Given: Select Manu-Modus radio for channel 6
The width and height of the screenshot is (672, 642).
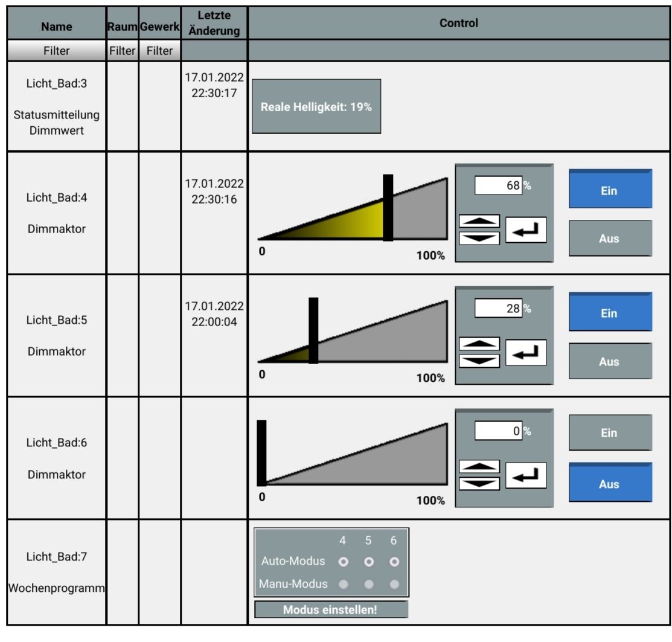Looking at the screenshot, I should 394,584.
